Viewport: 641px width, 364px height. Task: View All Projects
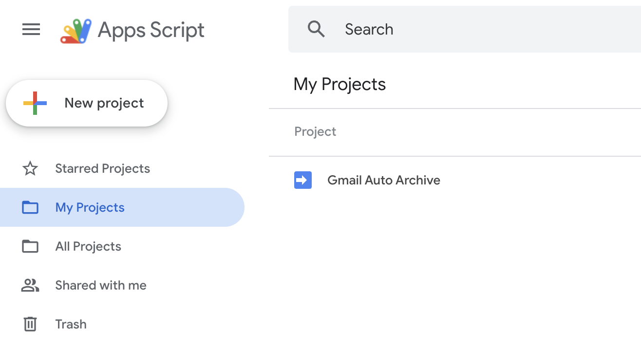coord(88,246)
